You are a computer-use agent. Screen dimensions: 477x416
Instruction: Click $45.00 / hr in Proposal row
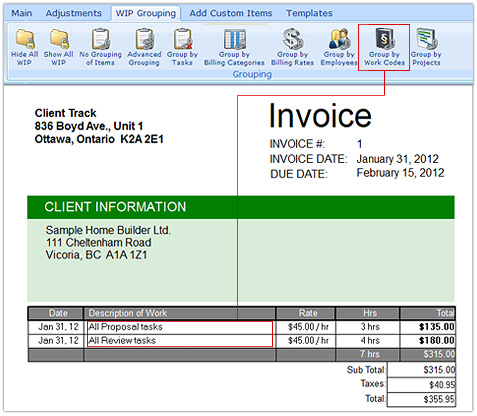point(306,327)
